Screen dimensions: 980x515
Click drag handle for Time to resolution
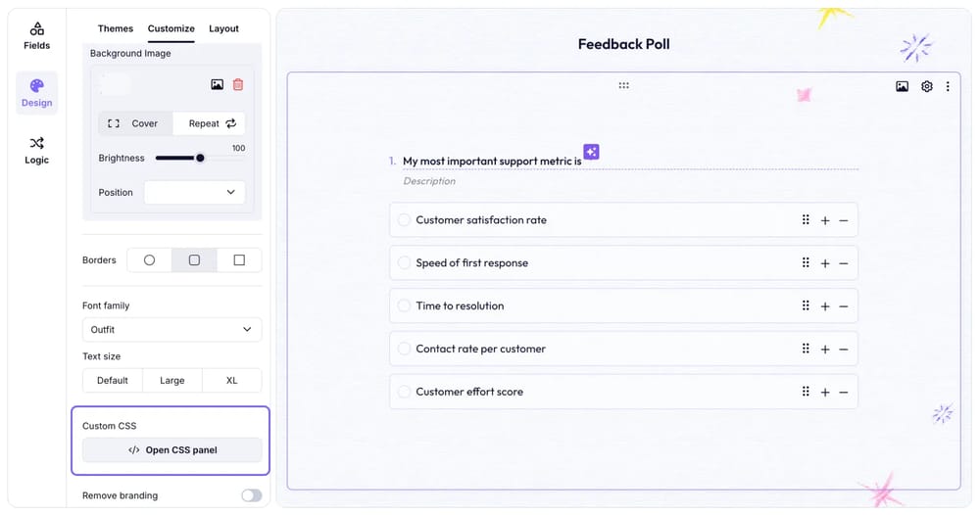(806, 305)
